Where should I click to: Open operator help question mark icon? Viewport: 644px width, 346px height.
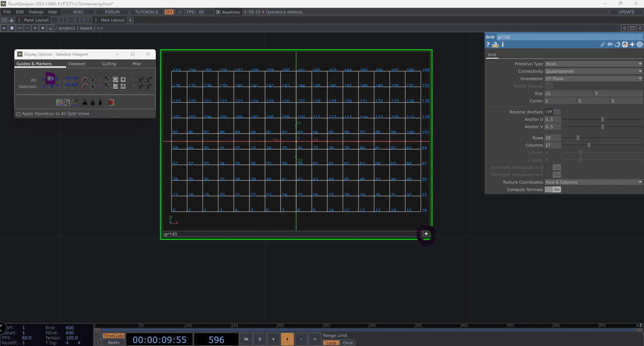pos(488,45)
